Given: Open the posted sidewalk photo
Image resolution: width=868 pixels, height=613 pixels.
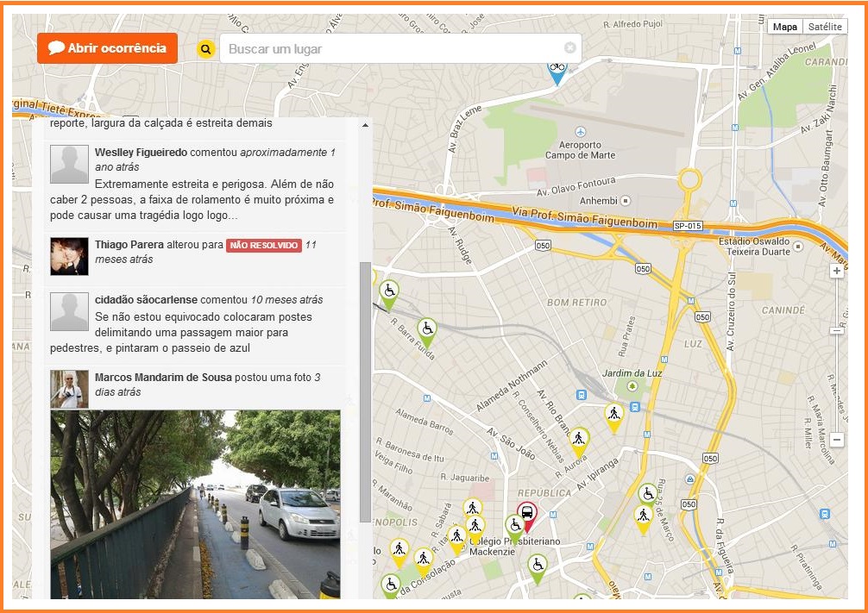Looking at the screenshot, I should click(x=195, y=504).
